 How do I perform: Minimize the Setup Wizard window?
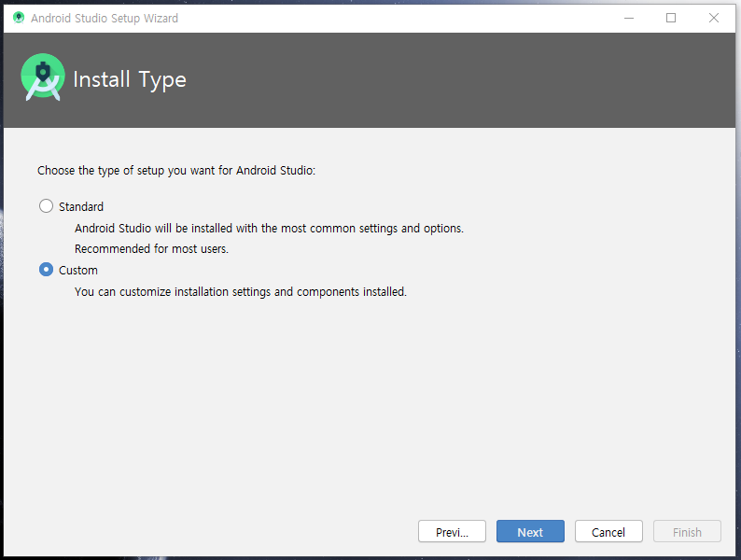[628, 18]
